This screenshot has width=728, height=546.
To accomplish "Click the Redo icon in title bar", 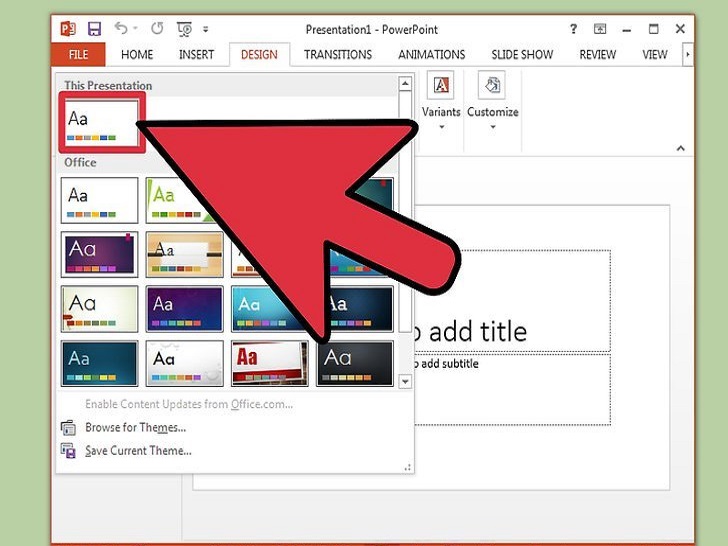I will tap(156, 29).
